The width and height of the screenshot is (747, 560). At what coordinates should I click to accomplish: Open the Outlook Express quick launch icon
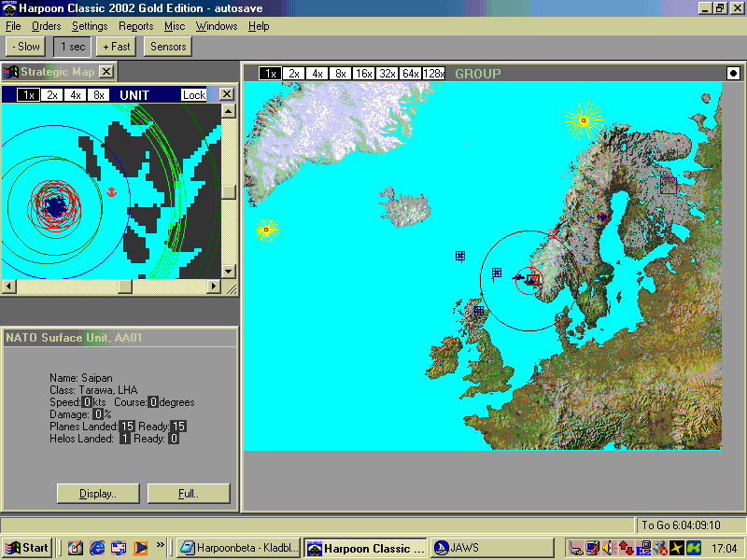pos(119,548)
